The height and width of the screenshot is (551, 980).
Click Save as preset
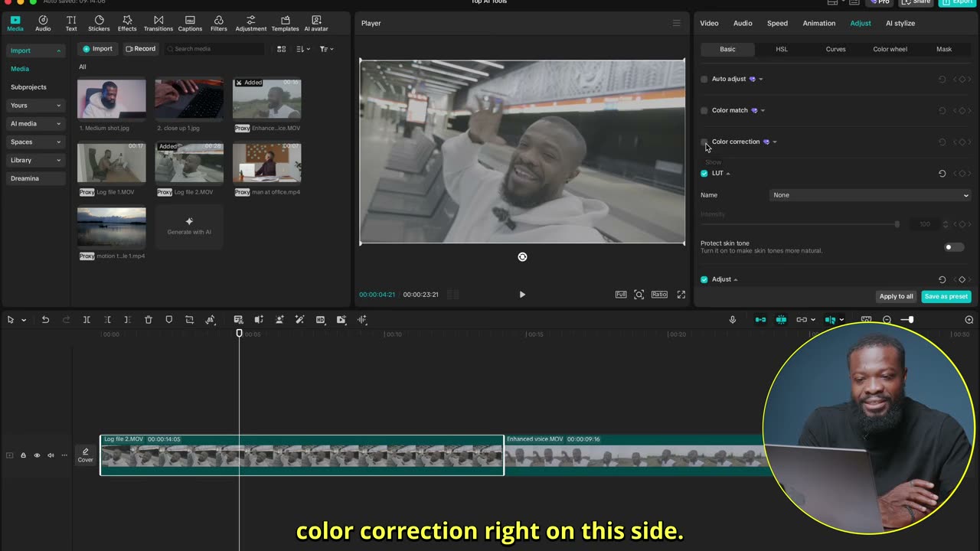point(946,296)
